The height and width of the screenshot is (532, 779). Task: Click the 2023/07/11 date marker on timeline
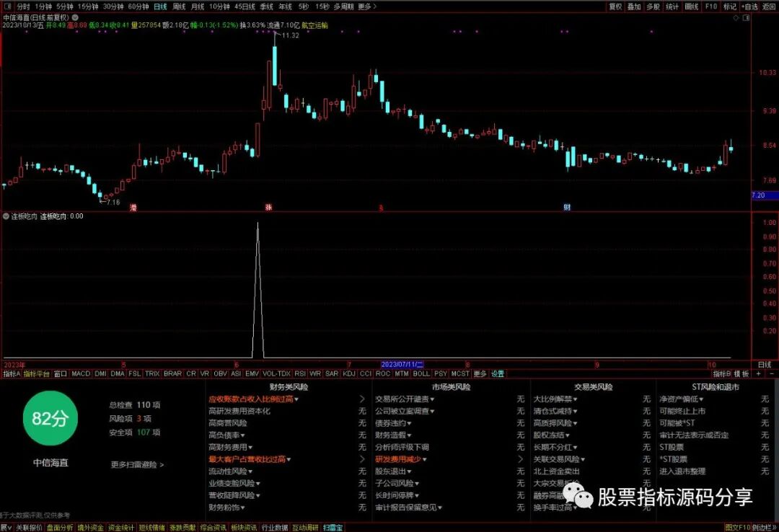point(402,364)
